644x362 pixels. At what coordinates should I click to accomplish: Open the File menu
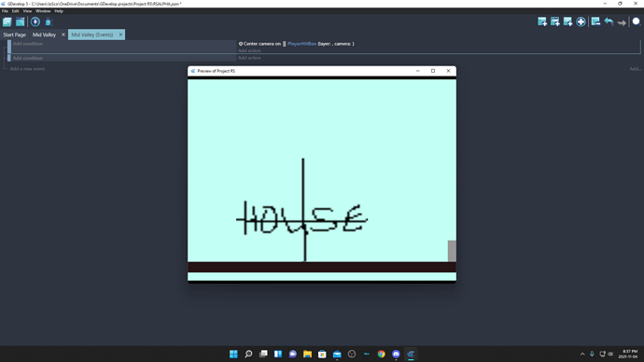tap(5, 11)
